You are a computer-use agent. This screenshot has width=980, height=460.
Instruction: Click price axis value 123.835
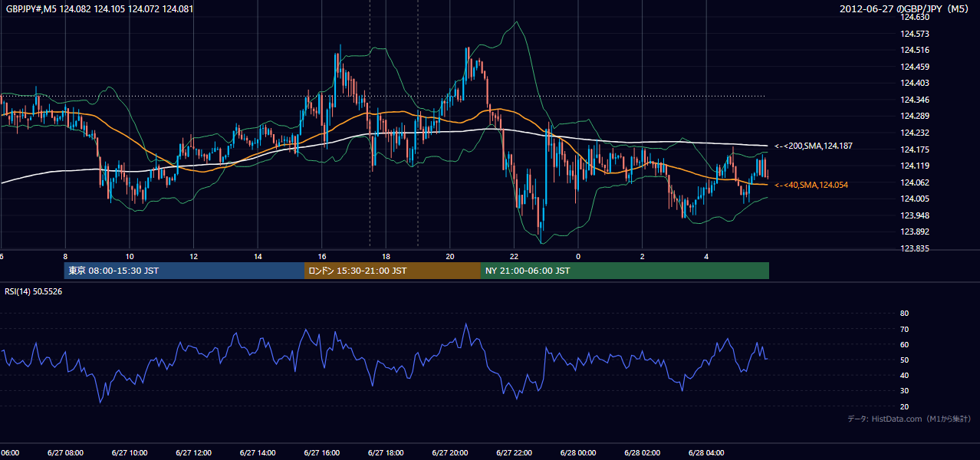(914, 248)
